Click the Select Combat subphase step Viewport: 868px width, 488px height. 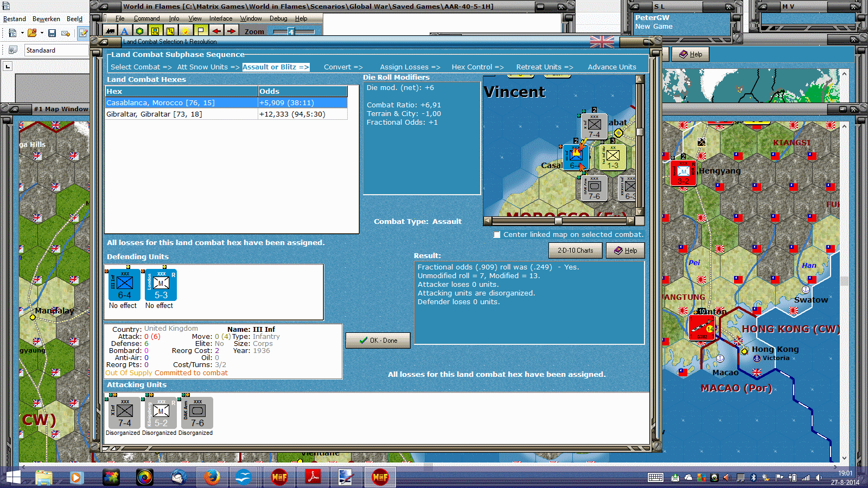(141, 67)
